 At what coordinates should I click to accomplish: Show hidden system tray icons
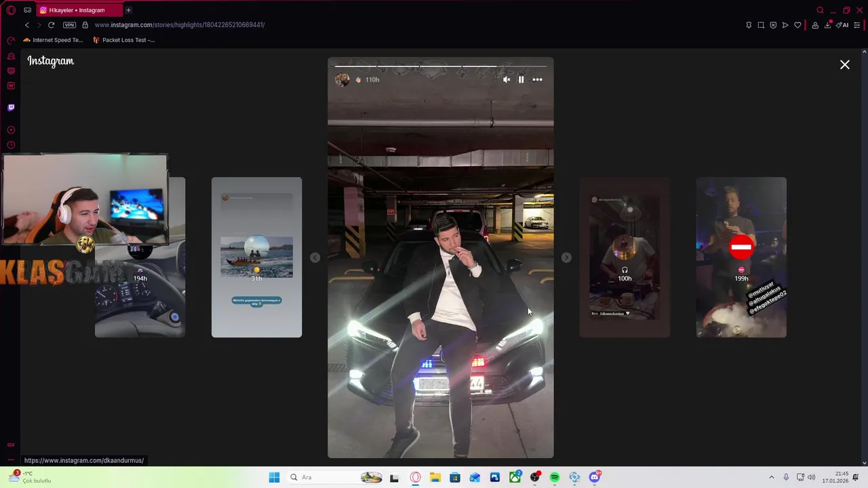(771, 477)
